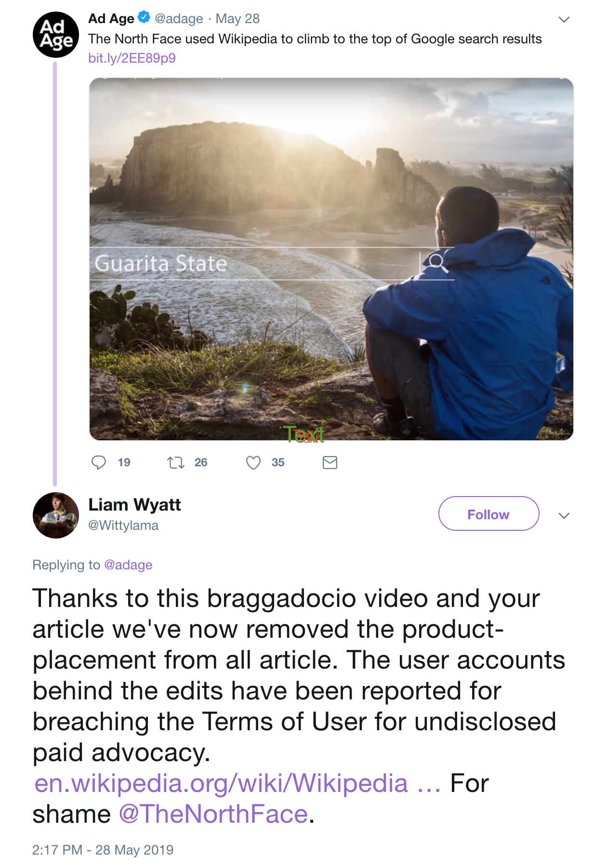The image size is (607, 868).
Task: Click the search magnifier in the video image
Action: (x=436, y=262)
